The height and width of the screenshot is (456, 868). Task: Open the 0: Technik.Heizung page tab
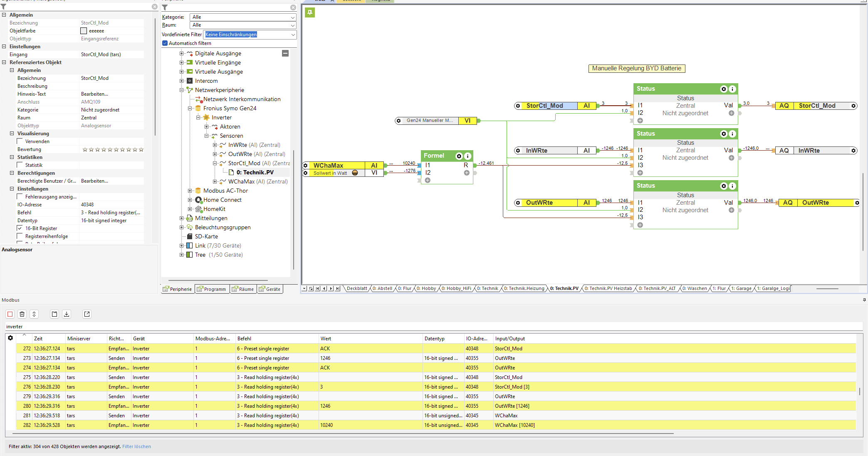[x=524, y=288]
